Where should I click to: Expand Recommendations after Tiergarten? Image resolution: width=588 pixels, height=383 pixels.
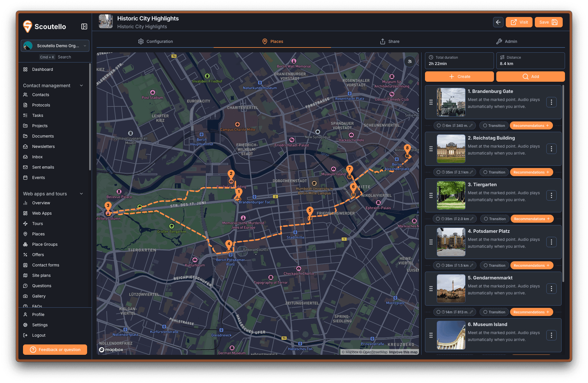click(532, 219)
